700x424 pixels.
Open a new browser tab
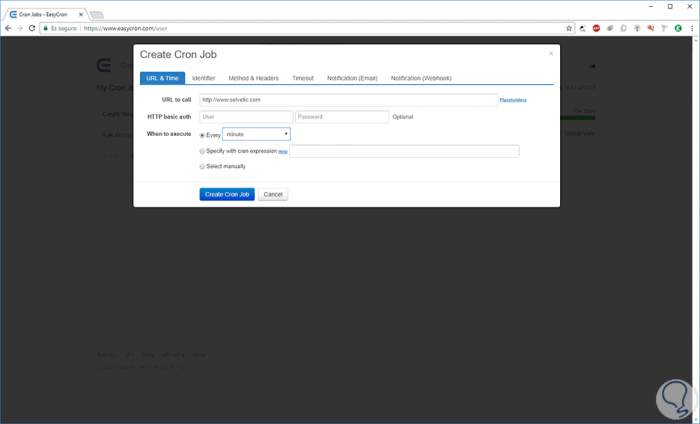coord(96,15)
